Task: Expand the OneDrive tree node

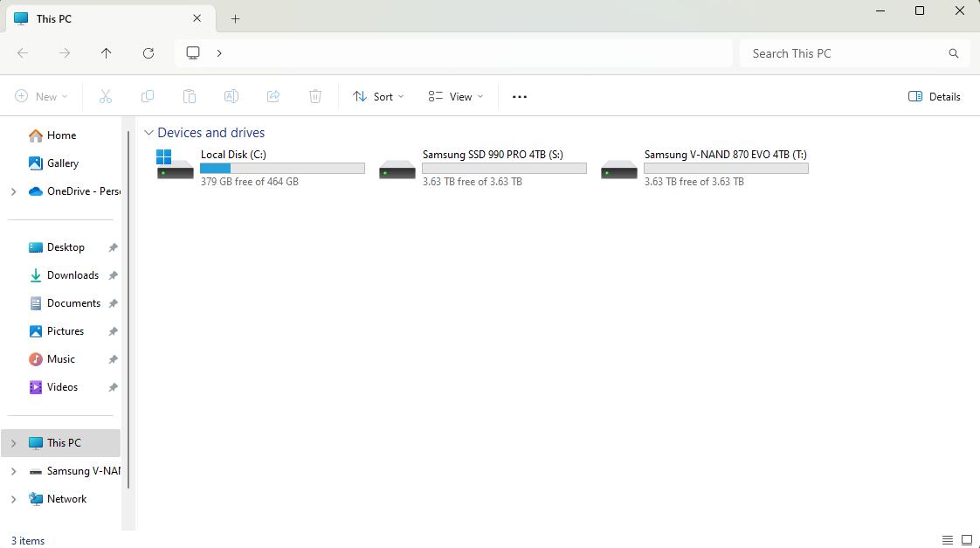Action: [13, 191]
